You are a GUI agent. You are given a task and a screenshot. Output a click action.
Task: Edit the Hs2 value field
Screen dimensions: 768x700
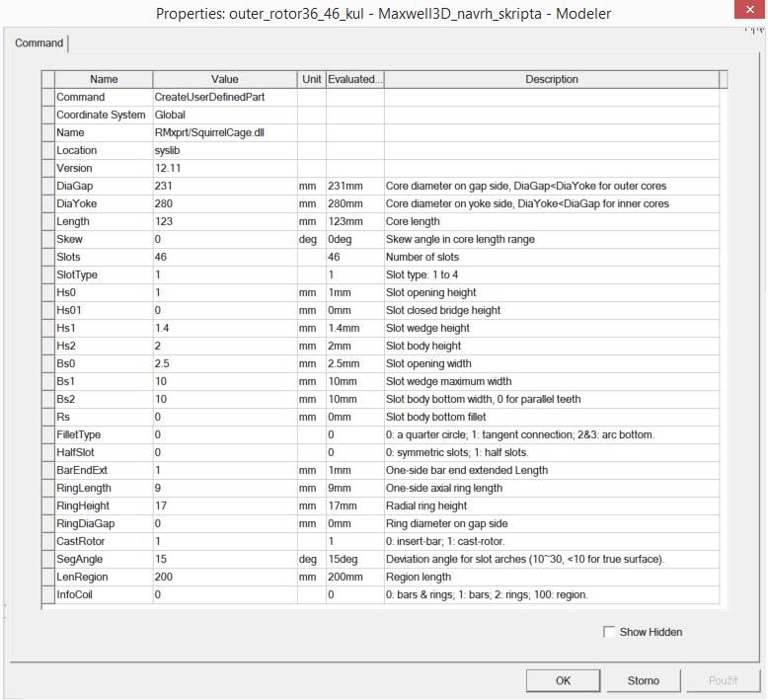point(225,346)
